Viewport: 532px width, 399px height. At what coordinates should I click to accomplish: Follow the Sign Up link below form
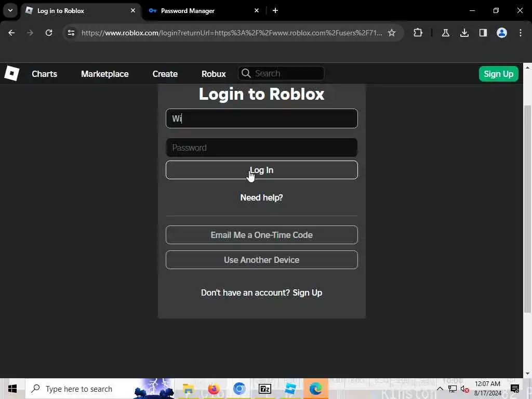point(308,293)
